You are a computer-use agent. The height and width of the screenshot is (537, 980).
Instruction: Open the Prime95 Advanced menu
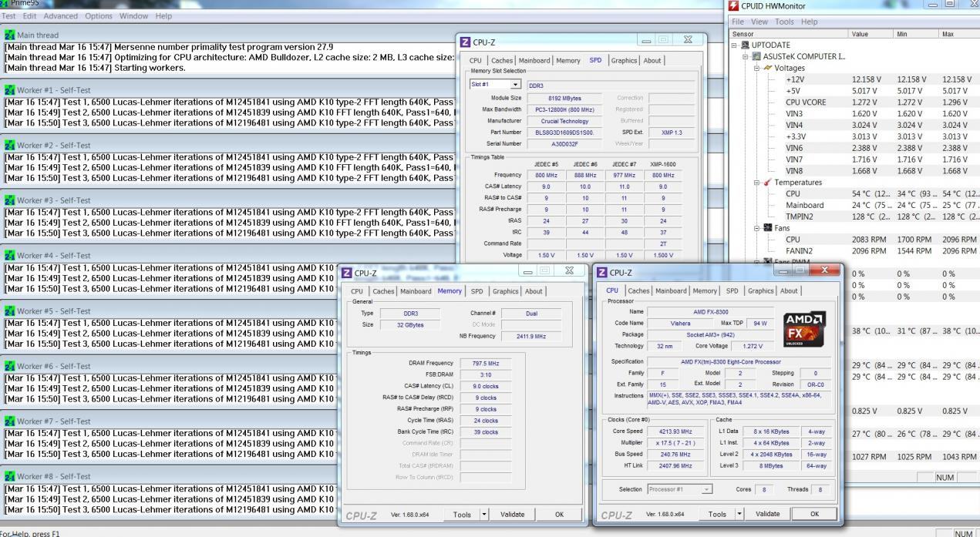[60, 15]
